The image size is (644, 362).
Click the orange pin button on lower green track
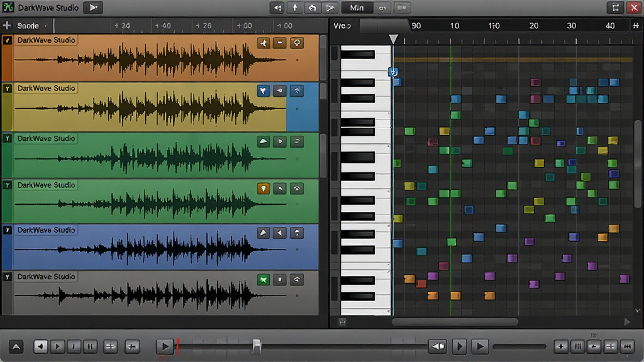264,189
